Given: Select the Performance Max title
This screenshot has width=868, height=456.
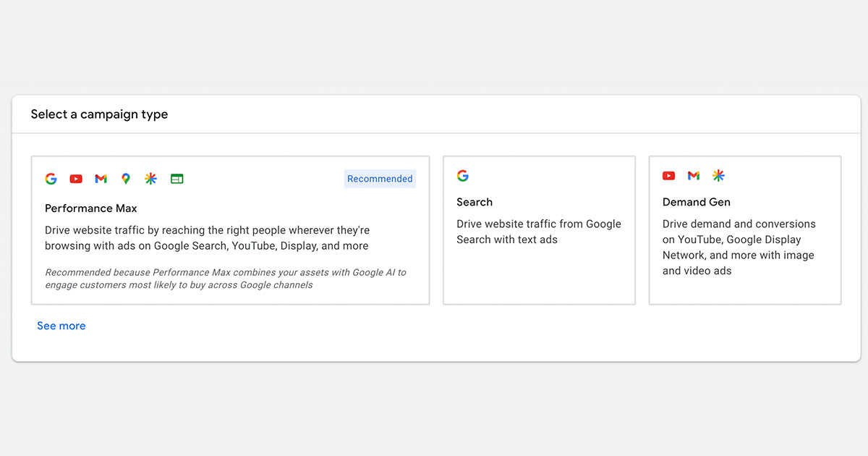Looking at the screenshot, I should point(91,208).
